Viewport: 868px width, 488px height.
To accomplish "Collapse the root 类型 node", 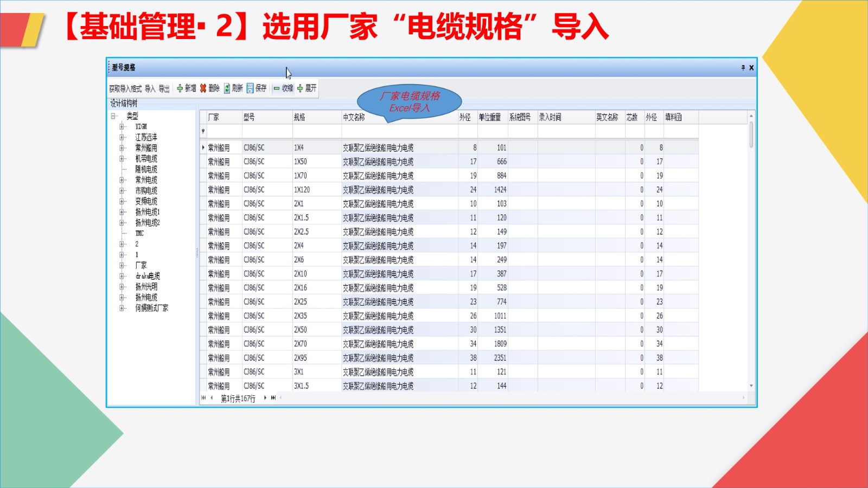I will [113, 116].
